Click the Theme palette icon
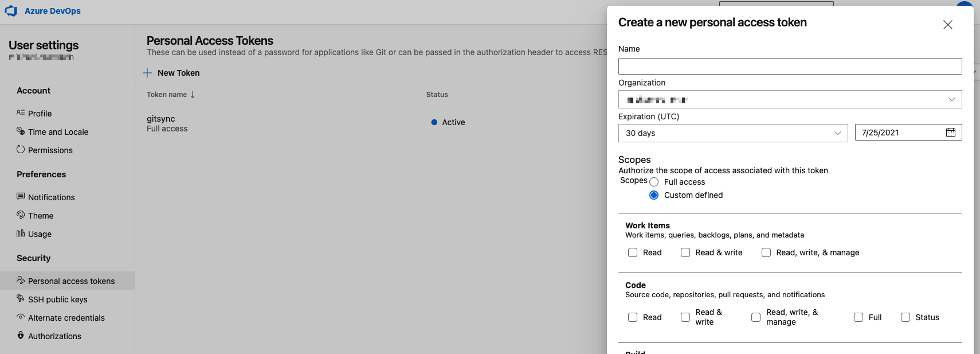This screenshot has height=354, width=980. click(x=21, y=215)
